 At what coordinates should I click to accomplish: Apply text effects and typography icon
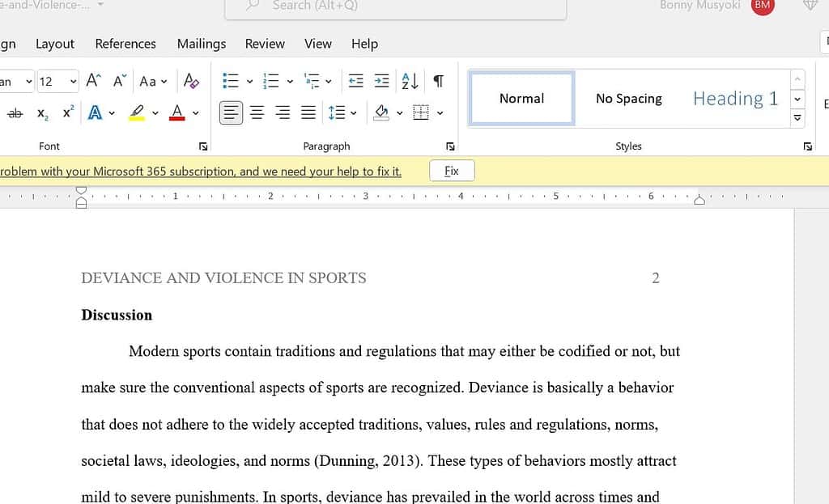pos(96,112)
